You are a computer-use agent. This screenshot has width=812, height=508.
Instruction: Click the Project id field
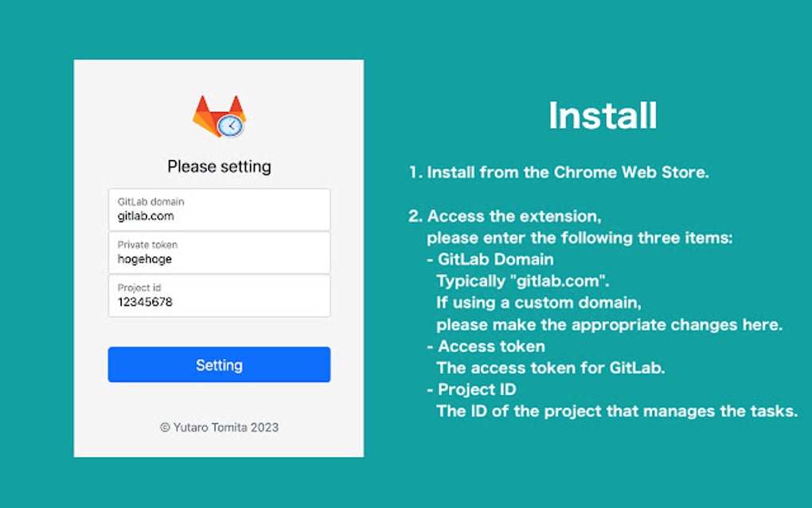click(x=219, y=295)
